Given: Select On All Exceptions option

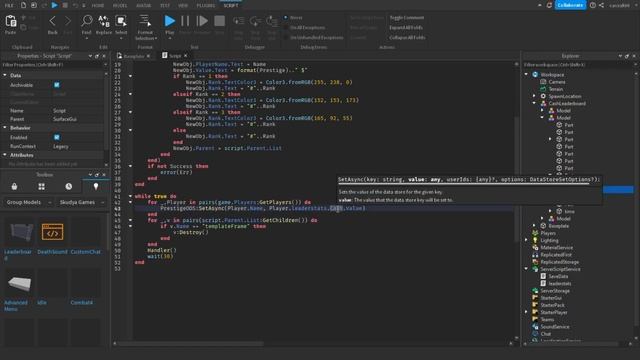Looking at the screenshot, I should click(286, 27).
